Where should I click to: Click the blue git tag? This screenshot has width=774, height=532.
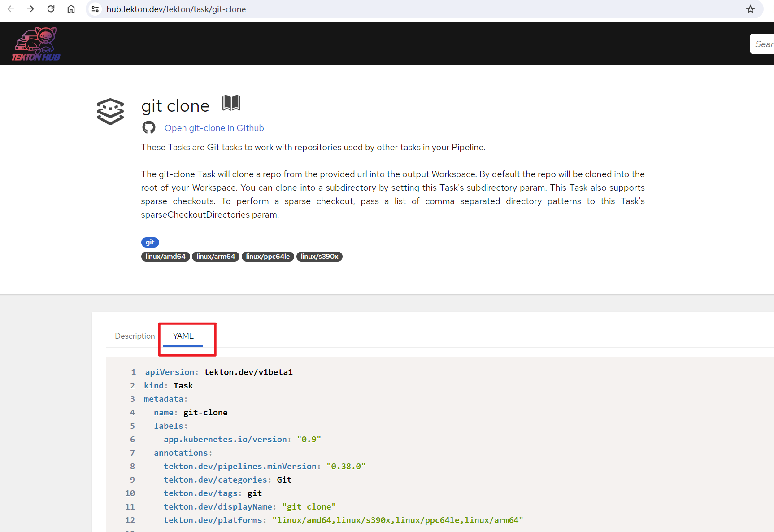coord(150,242)
